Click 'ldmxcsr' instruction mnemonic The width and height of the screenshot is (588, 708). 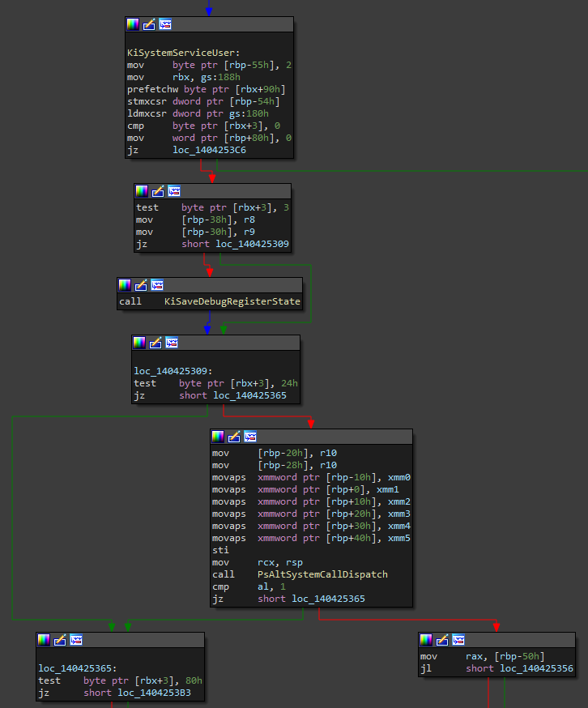coord(147,113)
